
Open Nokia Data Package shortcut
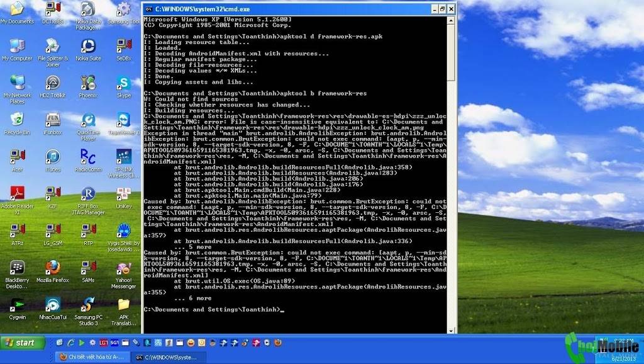click(x=88, y=15)
